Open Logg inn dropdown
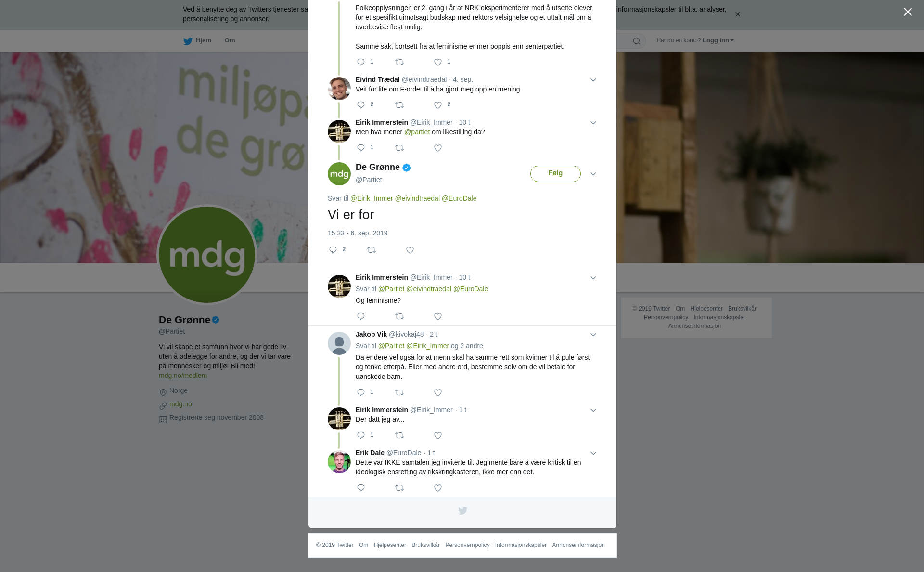This screenshot has height=572, width=924. [718, 40]
